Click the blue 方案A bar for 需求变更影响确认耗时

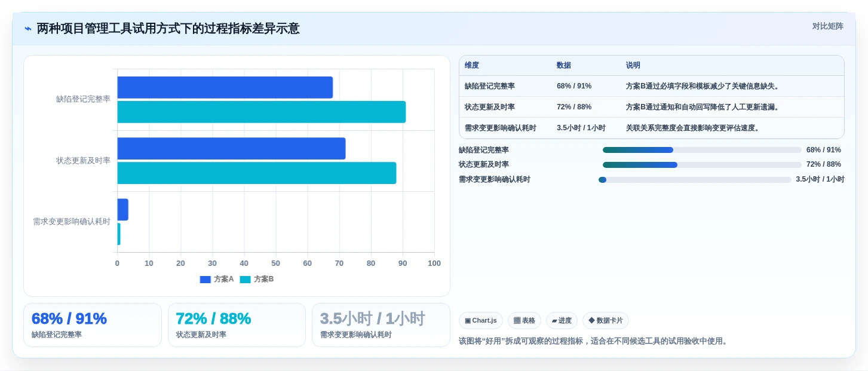[122, 210]
